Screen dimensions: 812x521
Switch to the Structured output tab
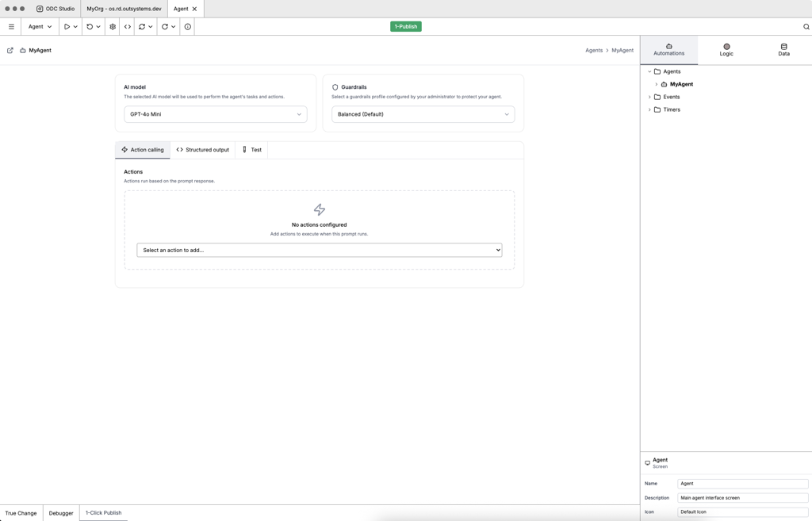click(202, 150)
